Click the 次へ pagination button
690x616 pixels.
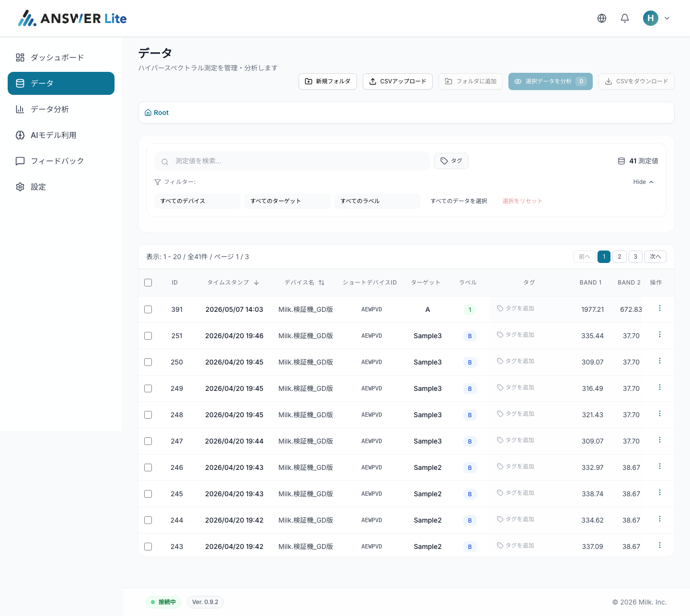(655, 257)
